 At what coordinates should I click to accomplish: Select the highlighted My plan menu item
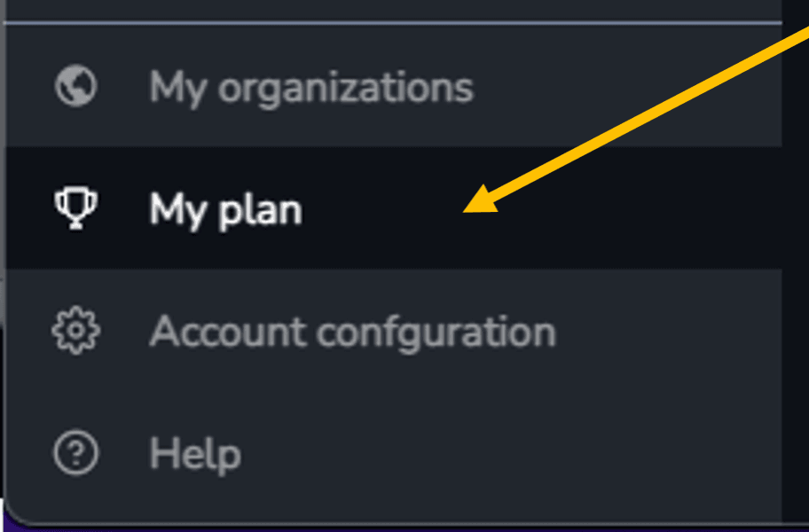coord(394,207)
